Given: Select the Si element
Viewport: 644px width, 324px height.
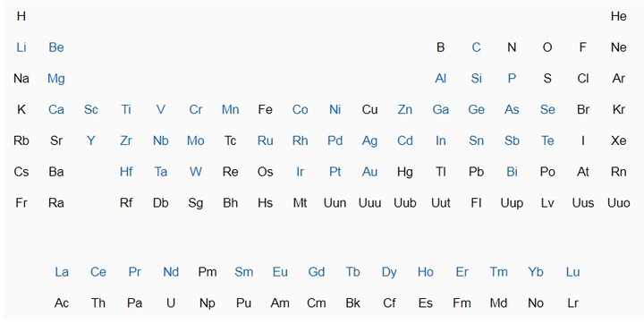Looking at the screenshot, I should (476, 79).
